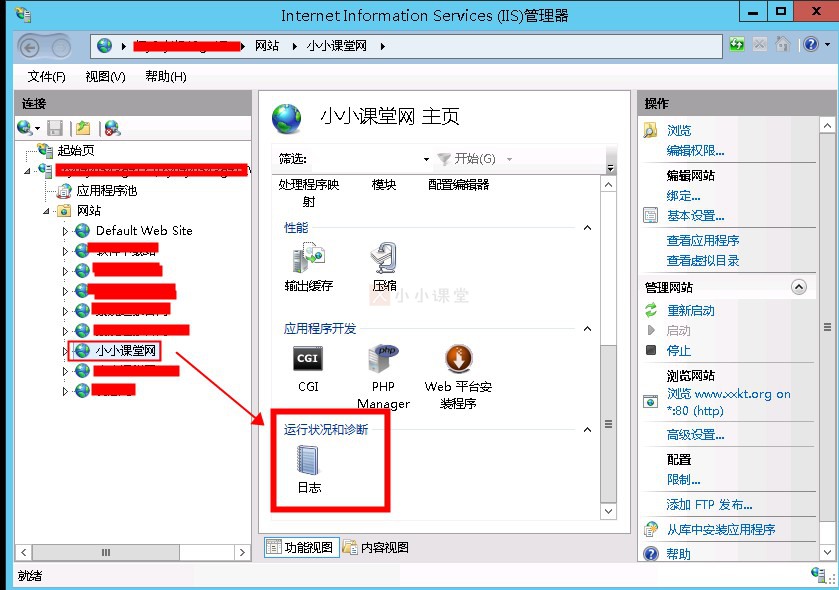Click the 重新启动 restart icon
Screen dimensions: 839x590
[651, 310]
